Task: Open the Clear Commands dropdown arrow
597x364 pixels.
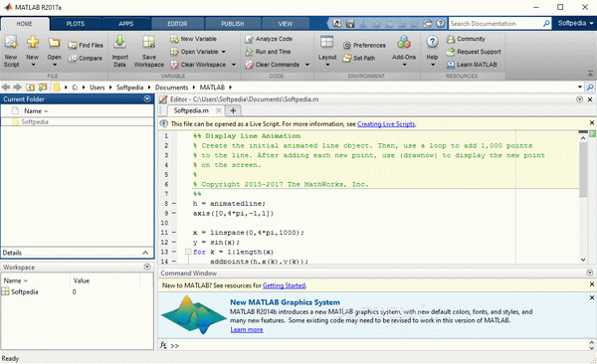Action: pyautogui.click(x=306, y=65)
